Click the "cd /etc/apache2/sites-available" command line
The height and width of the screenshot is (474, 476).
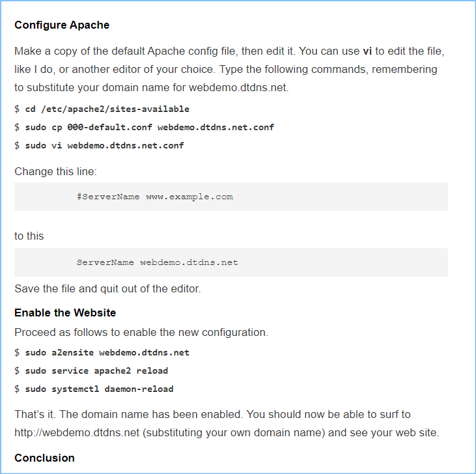[x=107, y=109]
